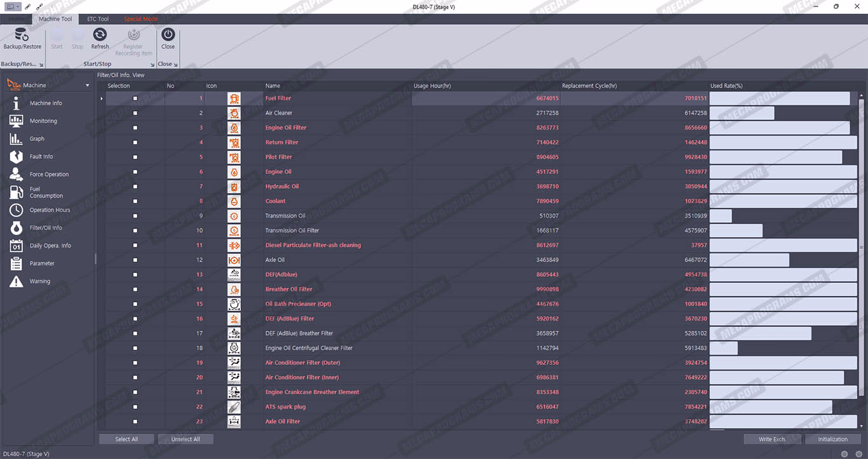Open the Graph sidebar item
The image size is (868, 459).
(37, 139)
